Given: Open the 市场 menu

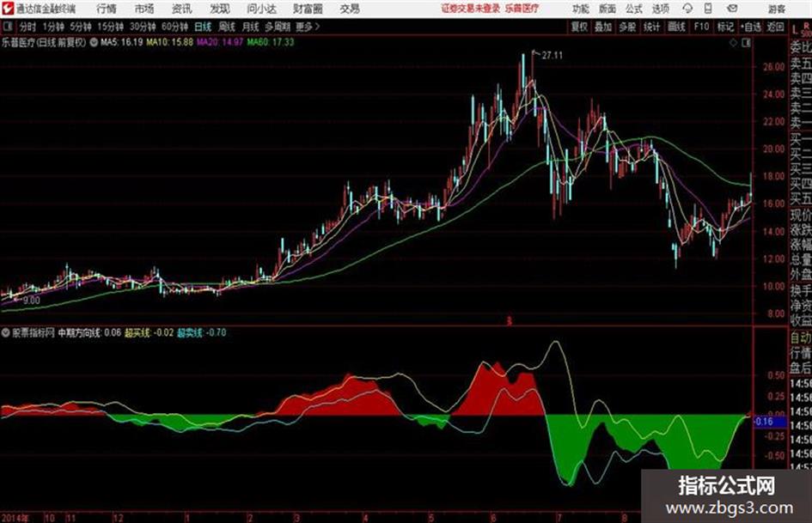Looking at the screenshot, I should (x=144, y=9).
